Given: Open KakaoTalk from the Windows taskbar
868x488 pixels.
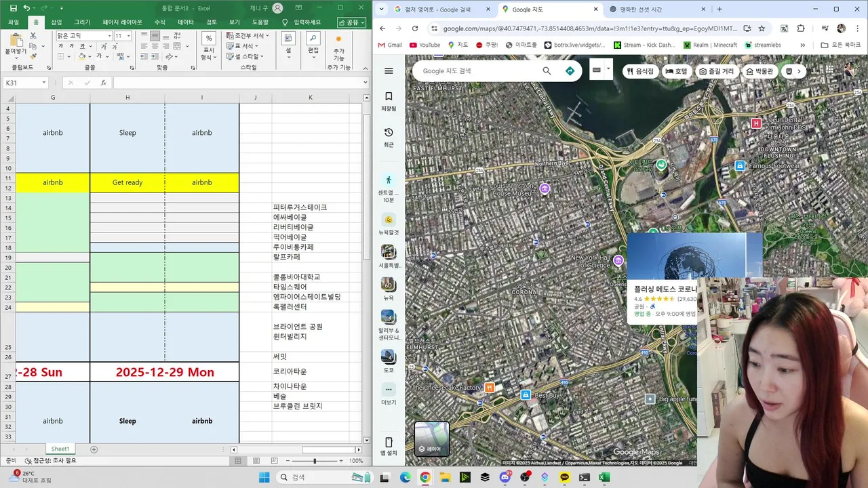Looking at the screenshot, I should pyautogui.click(x=565, y=477).
